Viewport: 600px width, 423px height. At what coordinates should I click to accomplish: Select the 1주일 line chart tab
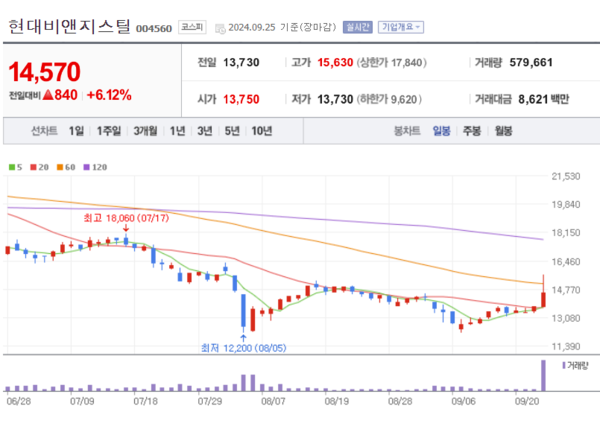109,131
